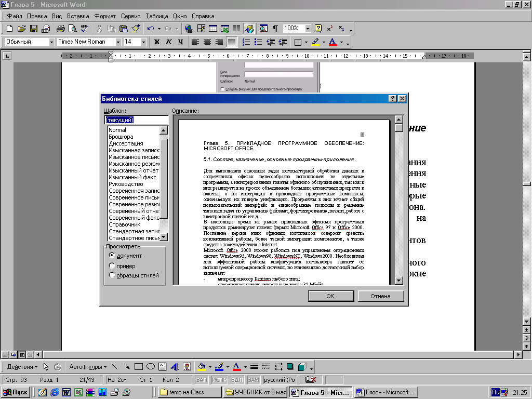
Task: Click the Cut scissors icon
Action: pyautogui.click(x=99, y=29)
